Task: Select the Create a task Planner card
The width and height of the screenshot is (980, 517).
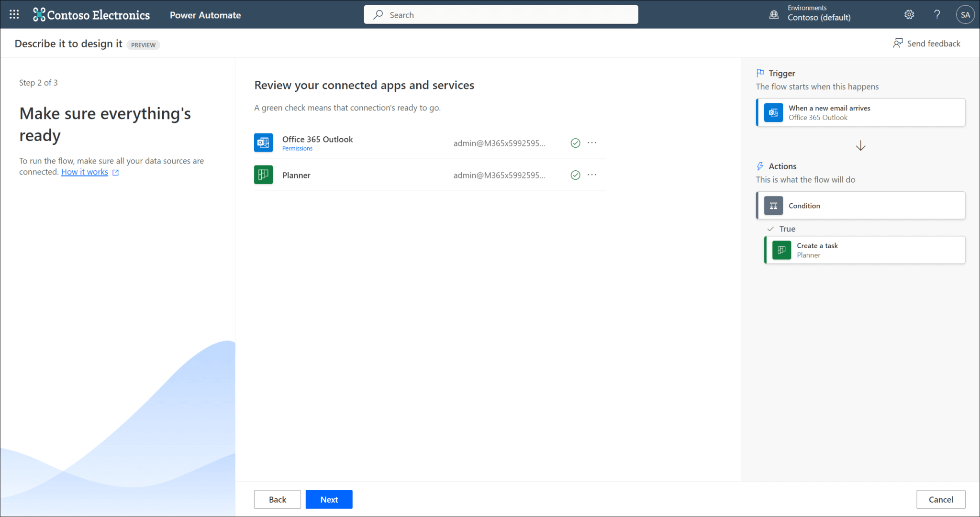Action: pyautogui.click(x=865, y=250)
